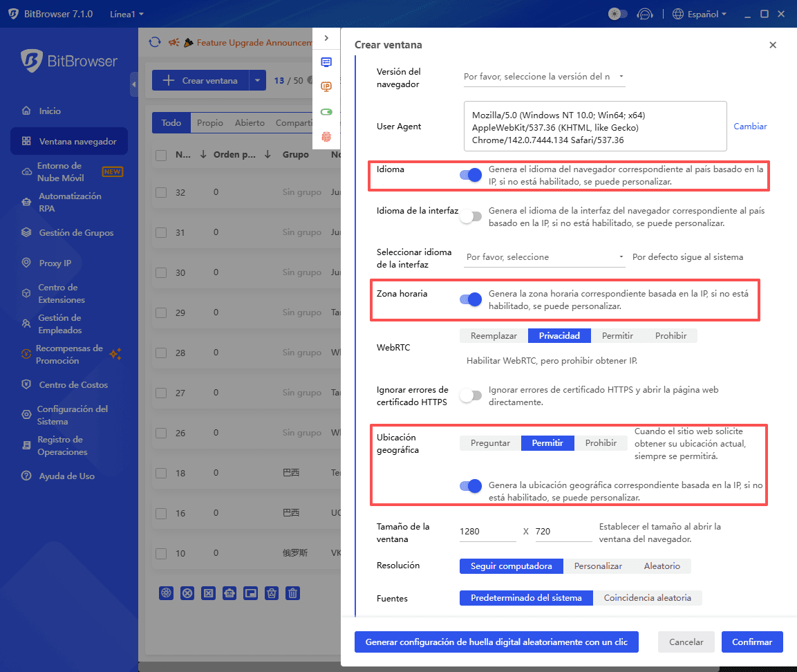
Task: Enable Ignorar errores de certificado HTTPS
Action: (x=471, y=396)
